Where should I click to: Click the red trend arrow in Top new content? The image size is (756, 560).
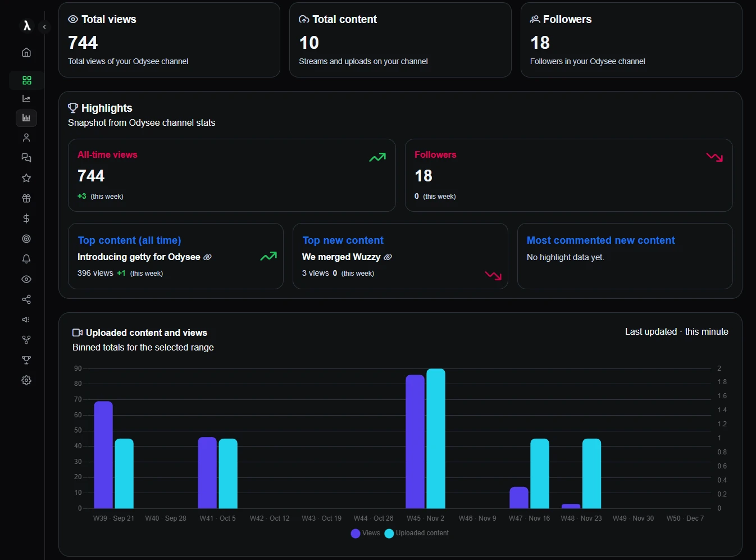[x=493, y=275]
